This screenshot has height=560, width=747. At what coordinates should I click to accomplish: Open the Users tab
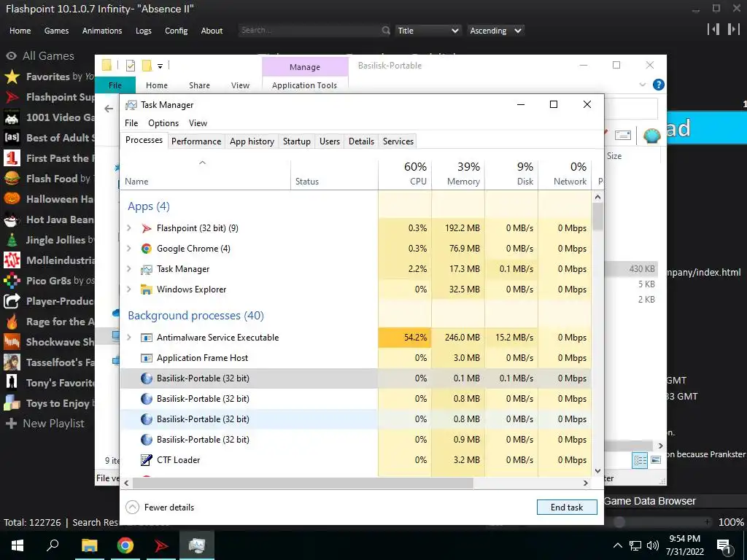point(330,141)
